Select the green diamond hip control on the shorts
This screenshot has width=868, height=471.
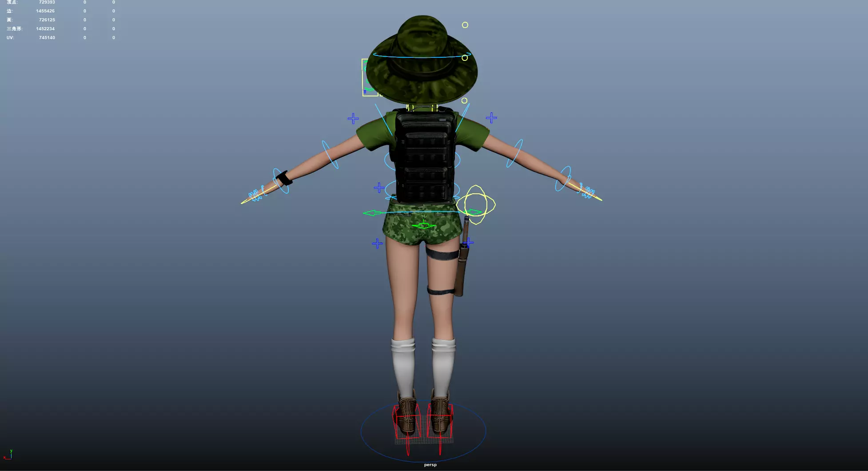pyautogui.click(x=424, y=226)
